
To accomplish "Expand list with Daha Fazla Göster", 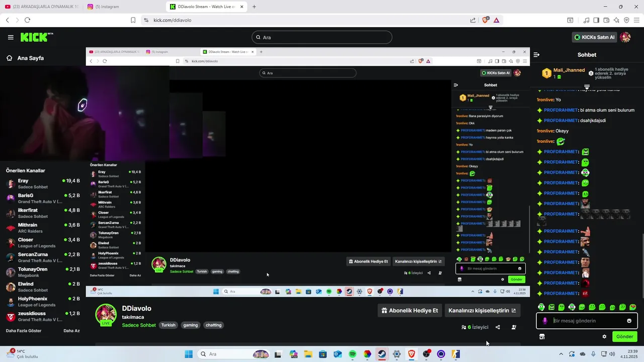I will point(24,331).
